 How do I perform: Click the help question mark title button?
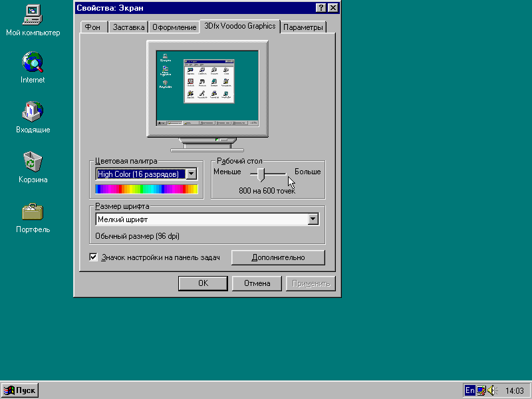click(x=321, y=8)
